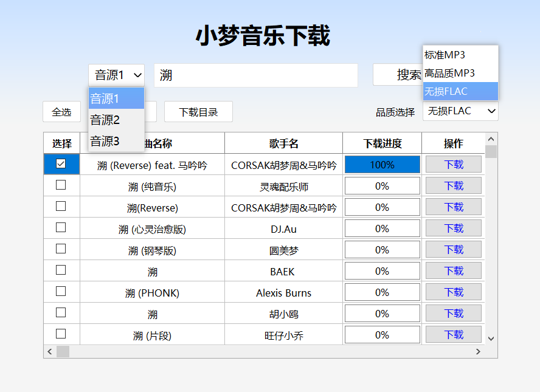Check the checkbox for 溯 (纯音乐)
Viewport: 540px width, 392px height.
[61, 185]
